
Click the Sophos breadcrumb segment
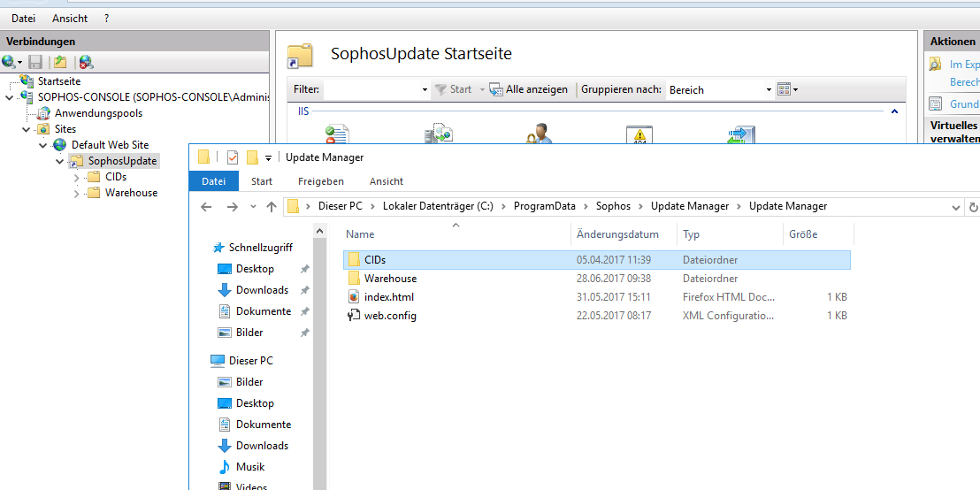(x=613, y=206)
